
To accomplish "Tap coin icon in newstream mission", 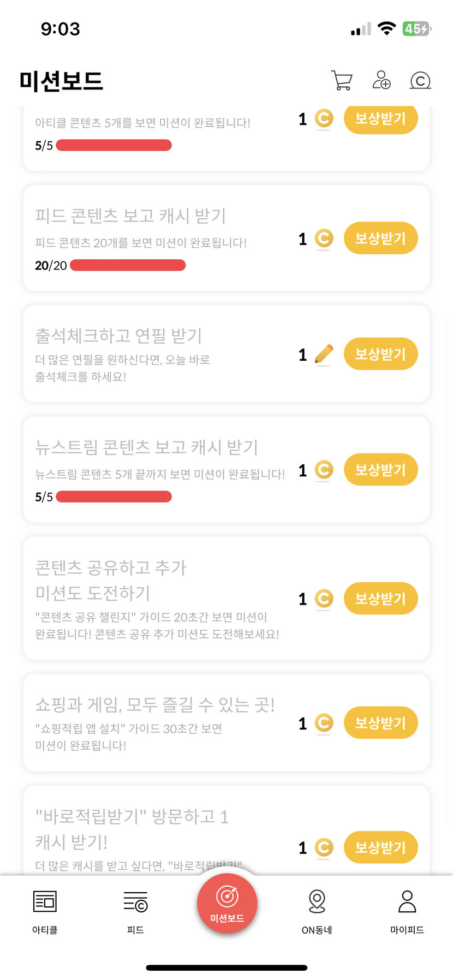I will pyautogui.click(x=324, y=470).
